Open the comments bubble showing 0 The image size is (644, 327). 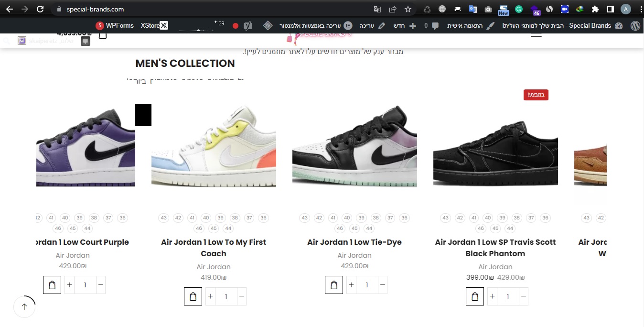click(x=432, y=26)
